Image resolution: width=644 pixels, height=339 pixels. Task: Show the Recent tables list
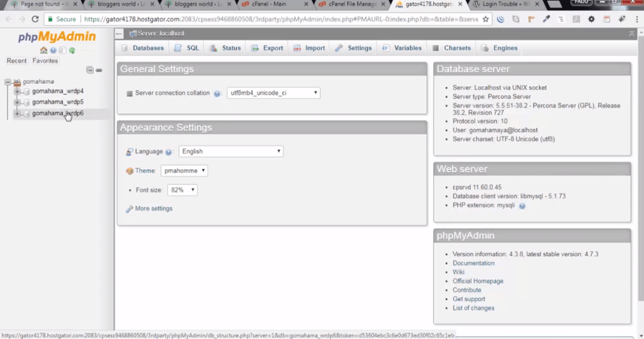point(16,61)
